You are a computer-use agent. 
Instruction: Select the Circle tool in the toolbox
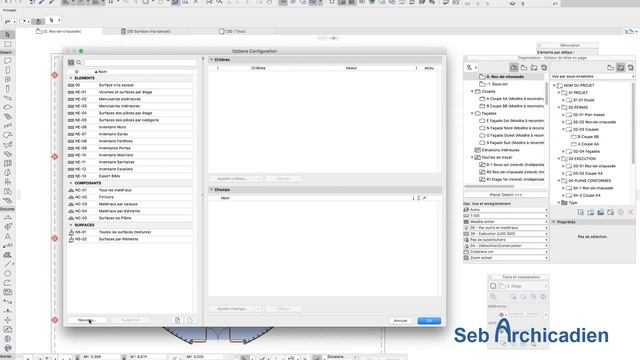7,273
